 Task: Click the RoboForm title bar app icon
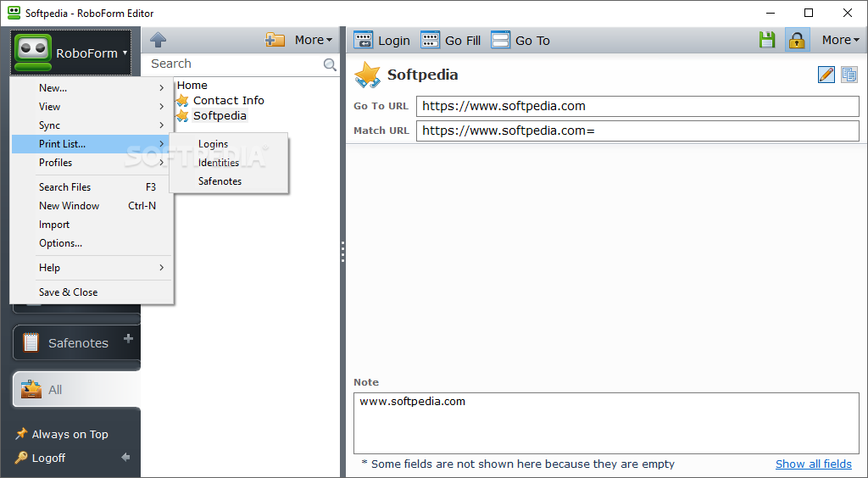(x=14, y=13)
